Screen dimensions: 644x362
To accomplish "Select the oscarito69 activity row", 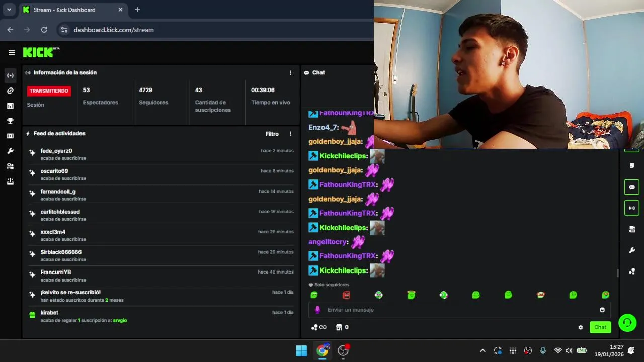I will click(161, 174).
